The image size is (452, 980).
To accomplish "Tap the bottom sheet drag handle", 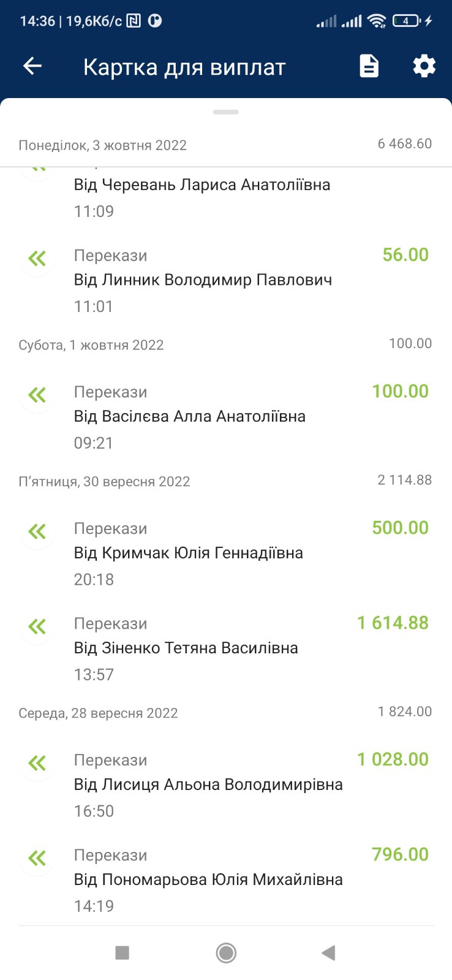I will coord(226,112).
